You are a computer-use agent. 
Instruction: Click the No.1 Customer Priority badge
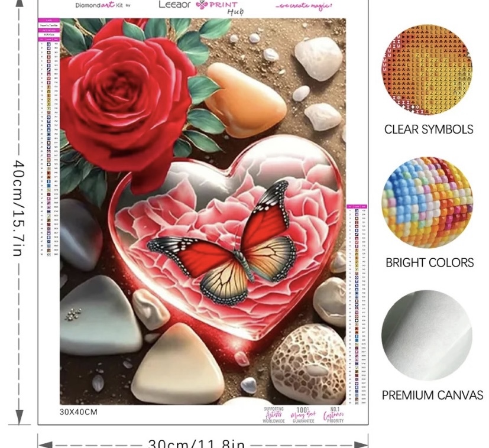pos(333,415)
